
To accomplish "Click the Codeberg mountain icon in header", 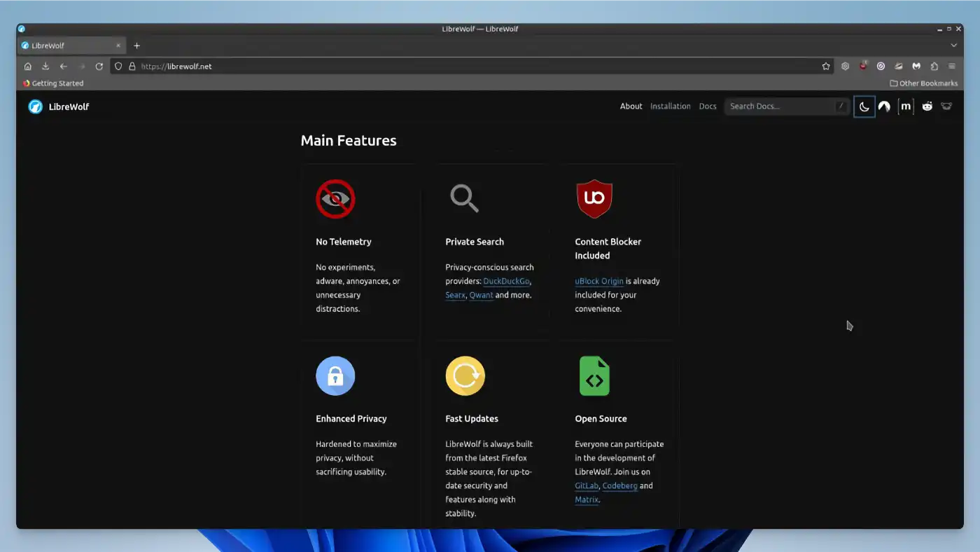I will click(x=884, y=106).
